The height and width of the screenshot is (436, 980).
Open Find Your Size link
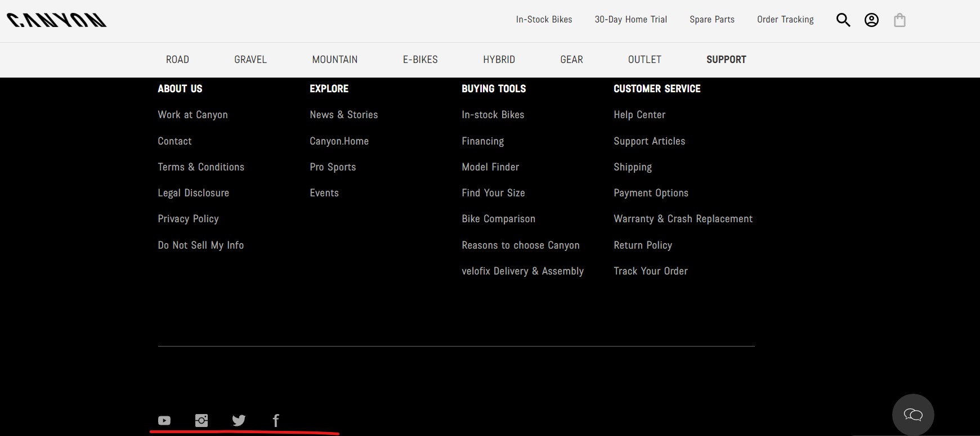point(493,193)
